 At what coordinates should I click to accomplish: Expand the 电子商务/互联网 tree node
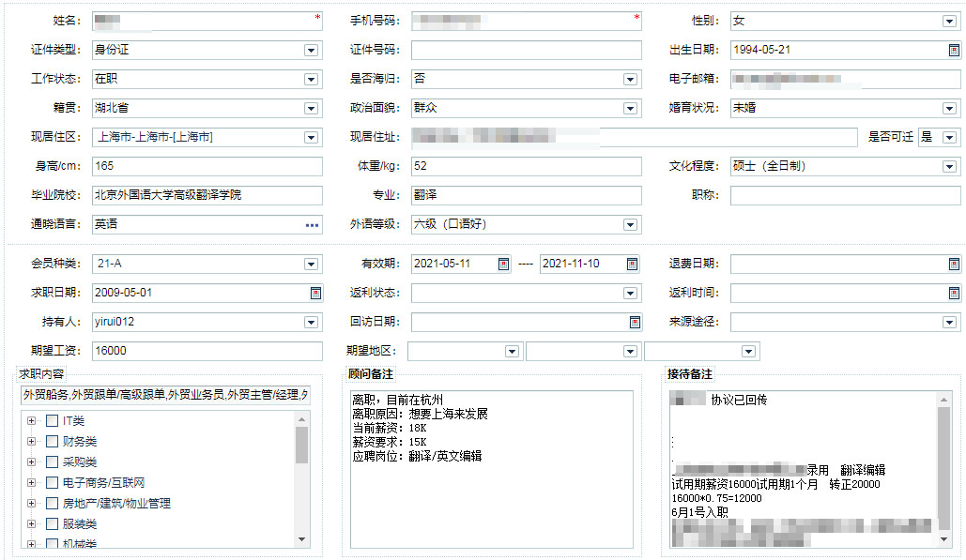(31, 482)
